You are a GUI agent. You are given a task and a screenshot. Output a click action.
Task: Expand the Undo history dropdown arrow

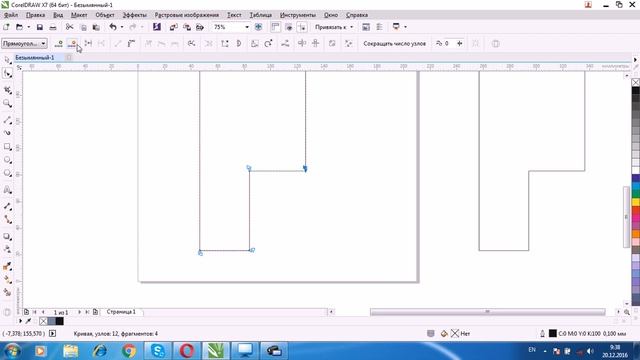click(x=122, y=27)
